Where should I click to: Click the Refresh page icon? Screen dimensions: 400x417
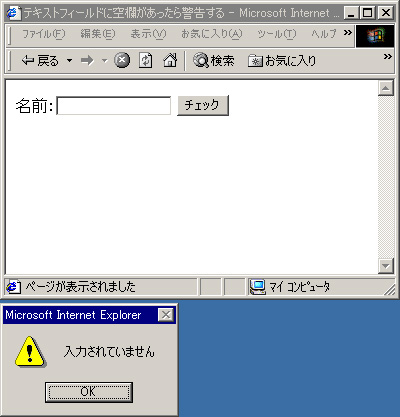pos(145,61)
